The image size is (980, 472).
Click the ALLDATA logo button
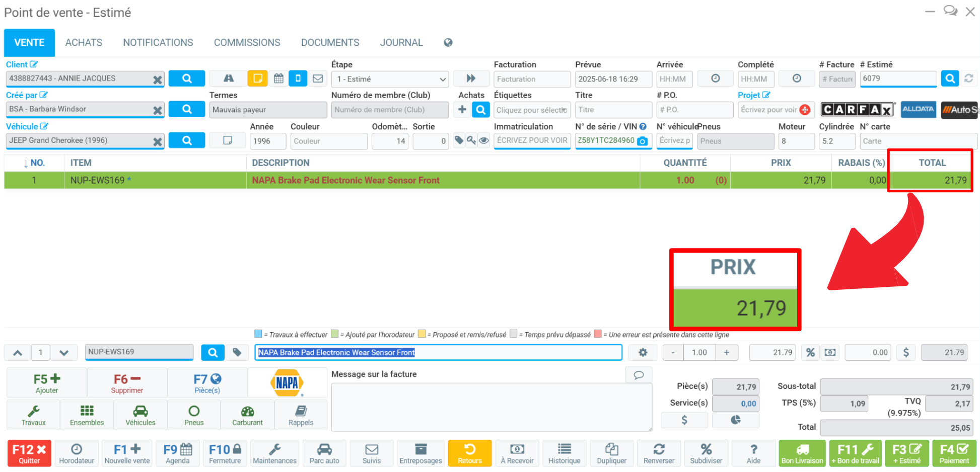918,110
